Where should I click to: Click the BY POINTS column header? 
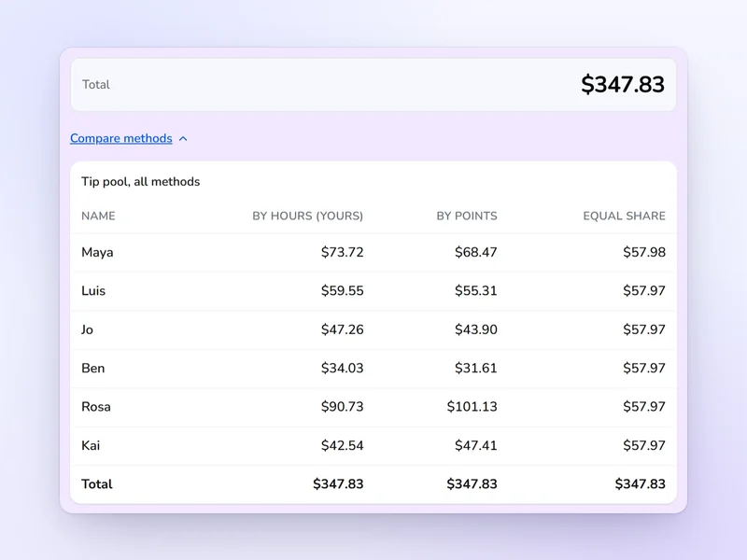click(467, 216)
